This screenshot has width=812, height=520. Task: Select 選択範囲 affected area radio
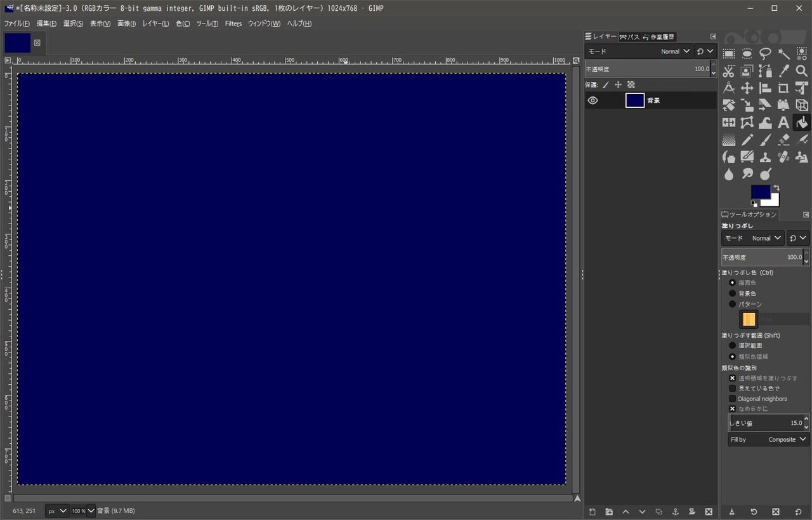(x=732, y=345)
